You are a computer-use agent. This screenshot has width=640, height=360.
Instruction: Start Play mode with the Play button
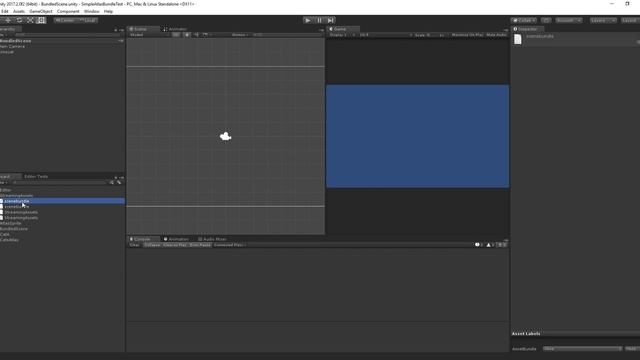308,20
